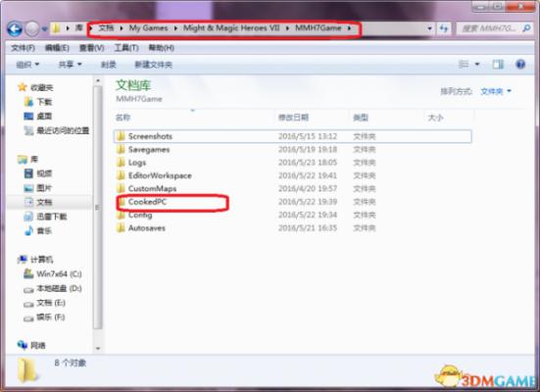The image size is (540, 392).
Task: Open the 文件(F) menu
Action: 24,48
